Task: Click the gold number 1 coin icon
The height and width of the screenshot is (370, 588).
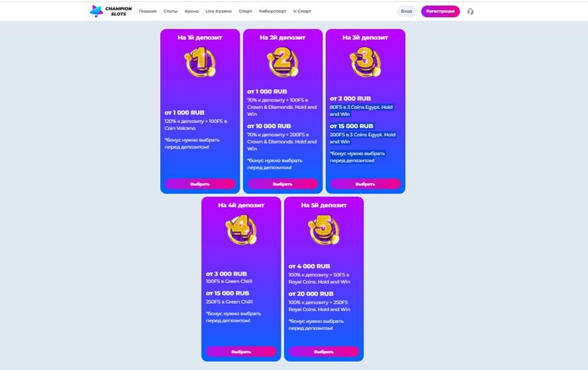Action: pyautogui.click(x=200, y=62)
